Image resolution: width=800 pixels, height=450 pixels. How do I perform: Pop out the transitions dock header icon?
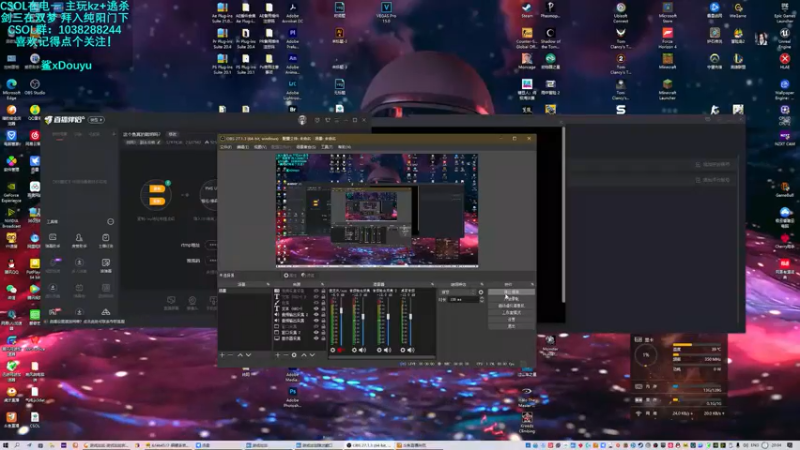coord(482,284)
